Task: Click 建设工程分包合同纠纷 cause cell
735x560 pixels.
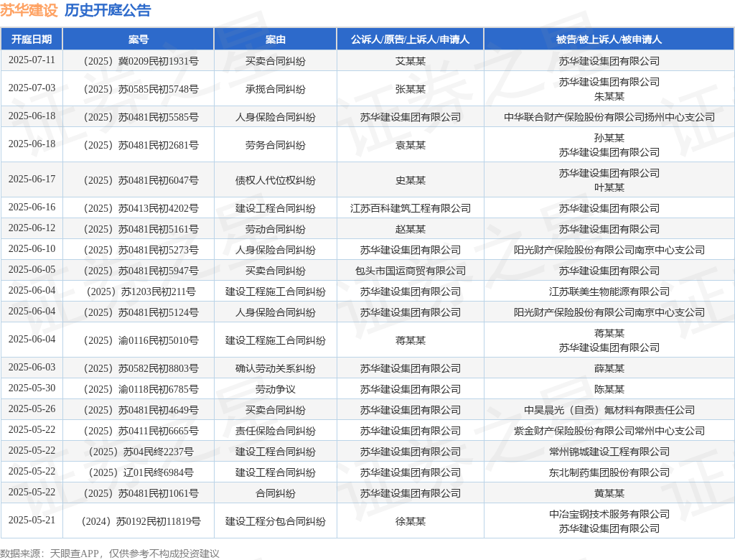Action: point(275,521)
